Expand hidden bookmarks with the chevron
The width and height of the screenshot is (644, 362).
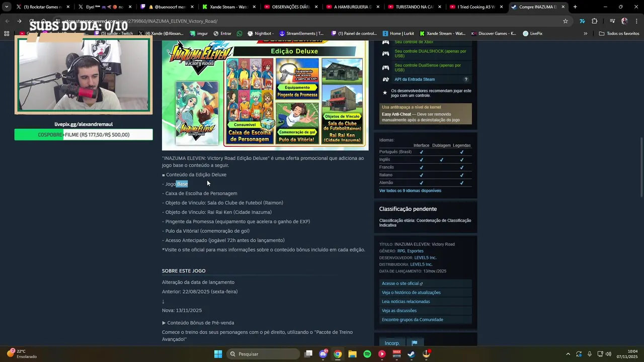585,33
